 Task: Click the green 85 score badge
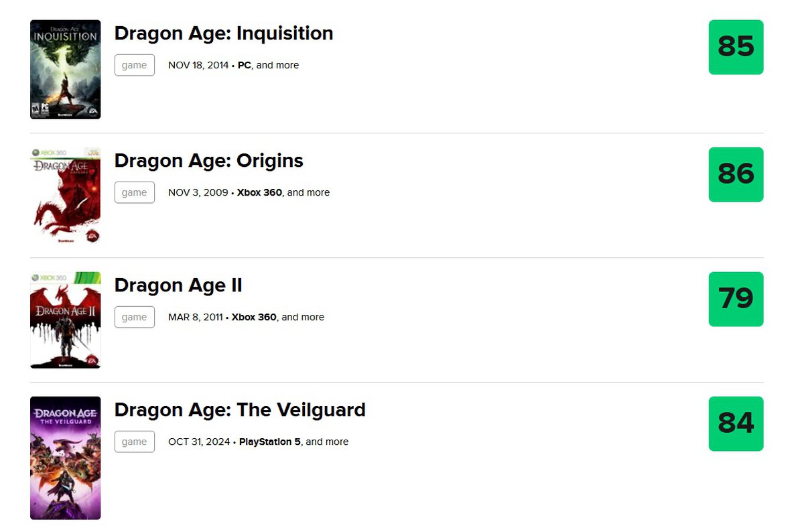coord(736,47)
